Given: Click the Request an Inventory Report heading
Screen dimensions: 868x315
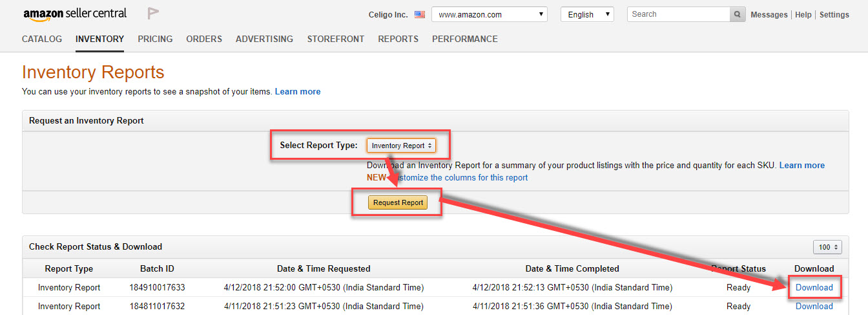Looking at the screenshot, I should (x=87, y=120).
